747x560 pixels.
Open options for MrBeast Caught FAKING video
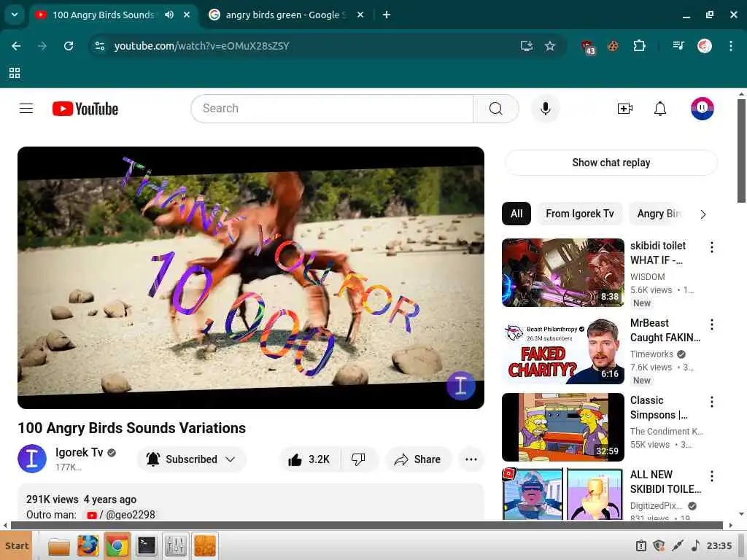(712, 324)
